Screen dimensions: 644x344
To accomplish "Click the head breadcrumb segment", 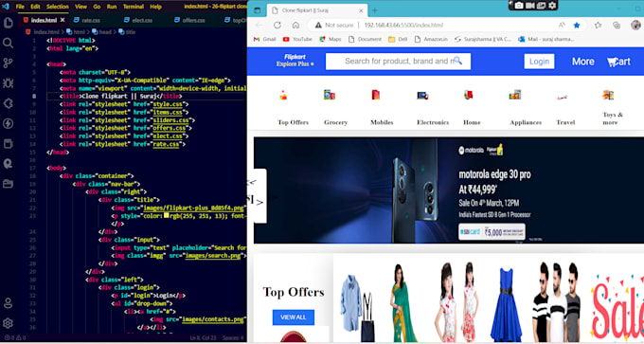I will coord(102,31).
